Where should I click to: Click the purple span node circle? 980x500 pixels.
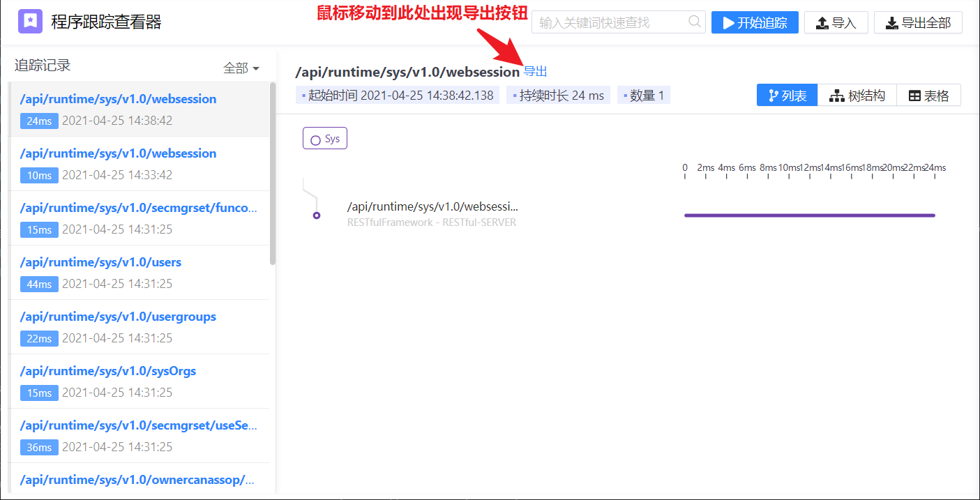pyautogui.click(x=317, y=215)
